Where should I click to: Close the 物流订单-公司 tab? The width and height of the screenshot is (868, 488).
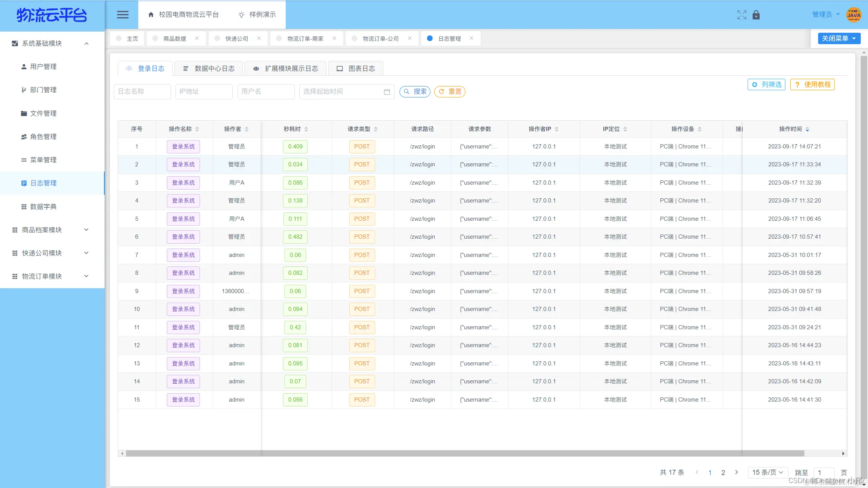point(409,38)
